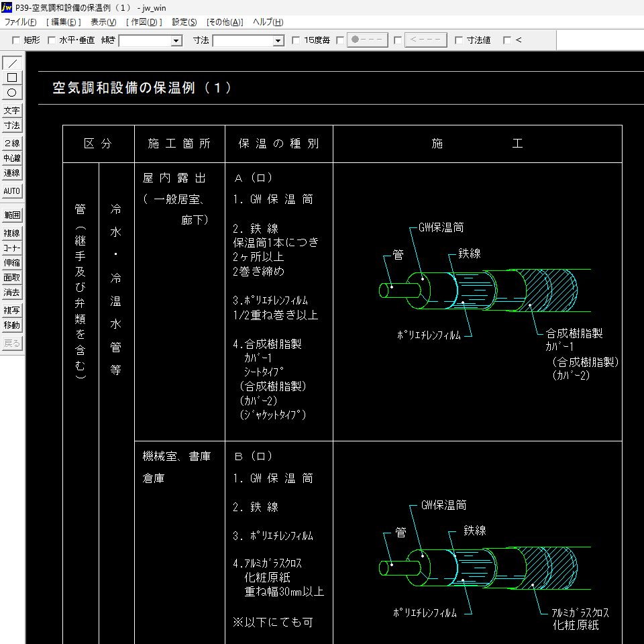644x644 pixels.
Task: Click the AUTO mode tool
Action: [x=12, y=191]
